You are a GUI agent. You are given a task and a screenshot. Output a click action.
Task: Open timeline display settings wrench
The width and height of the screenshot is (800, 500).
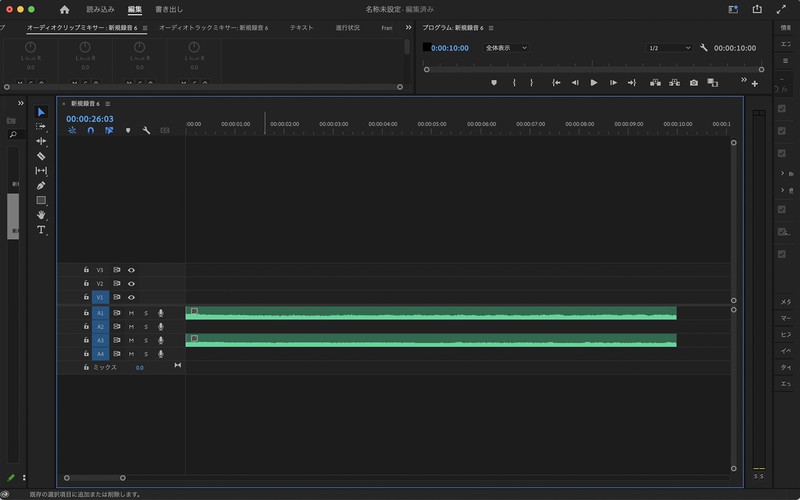[x=146, y=130]
